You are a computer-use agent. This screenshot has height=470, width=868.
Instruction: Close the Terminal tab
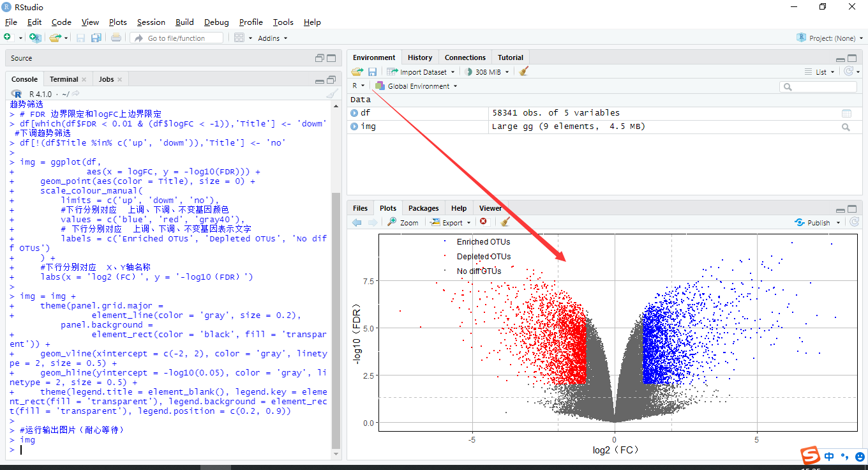(x=84, y=79)
